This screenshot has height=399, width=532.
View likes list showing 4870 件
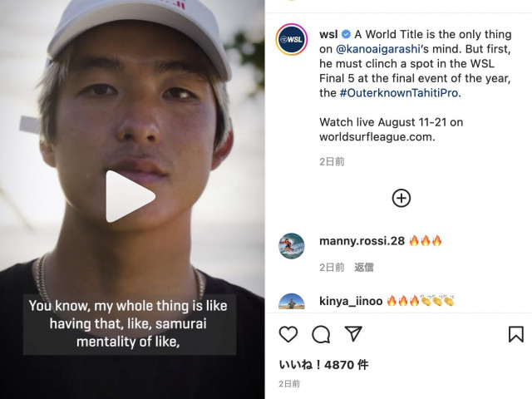click(323, 365)
